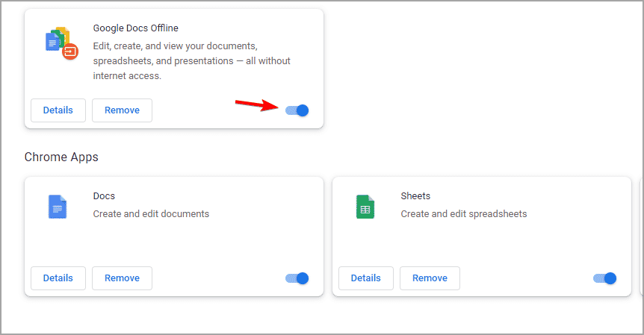The height and width of the screenshot is (335, 644).
Task: Open Details for Google Docs Offline
Action: pos(58,110)
